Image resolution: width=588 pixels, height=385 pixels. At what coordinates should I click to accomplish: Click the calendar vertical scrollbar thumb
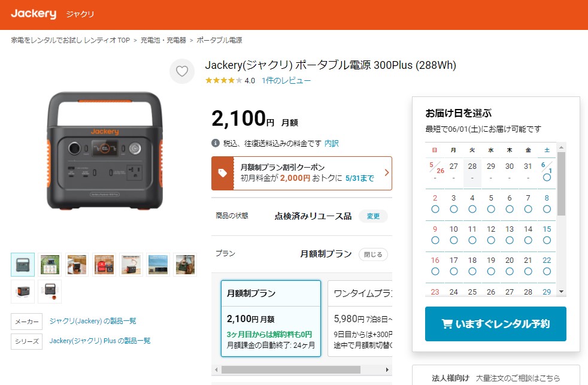point(562,184)
